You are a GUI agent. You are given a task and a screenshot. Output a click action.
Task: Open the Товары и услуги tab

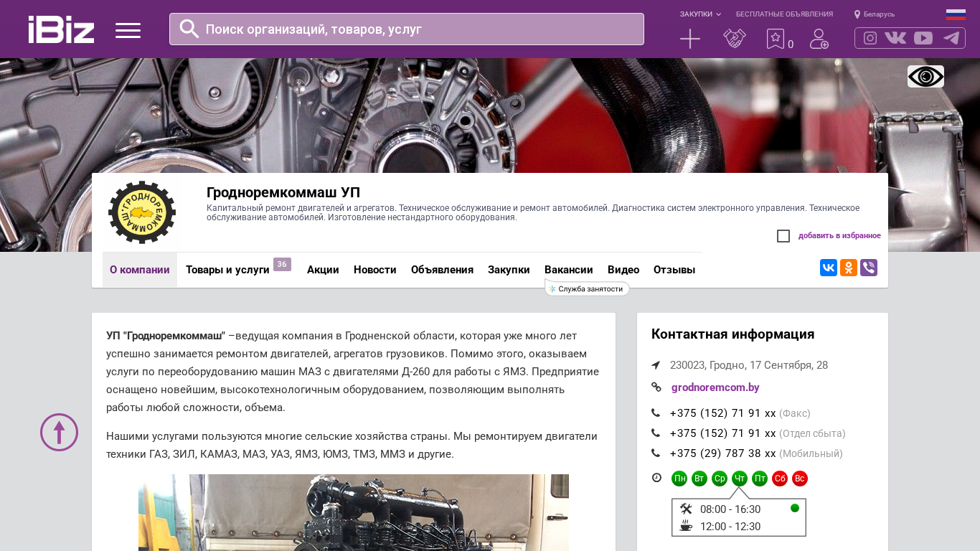pos(227,270)
